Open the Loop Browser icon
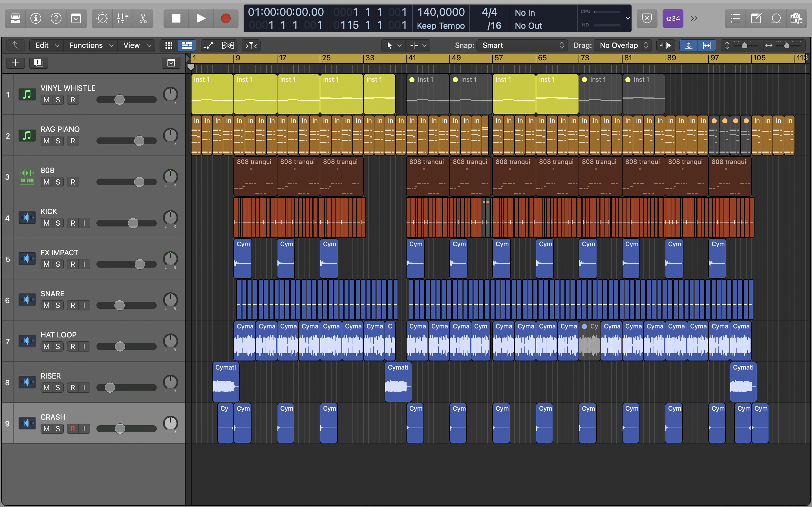812x507 pixels. click(776, 18)
